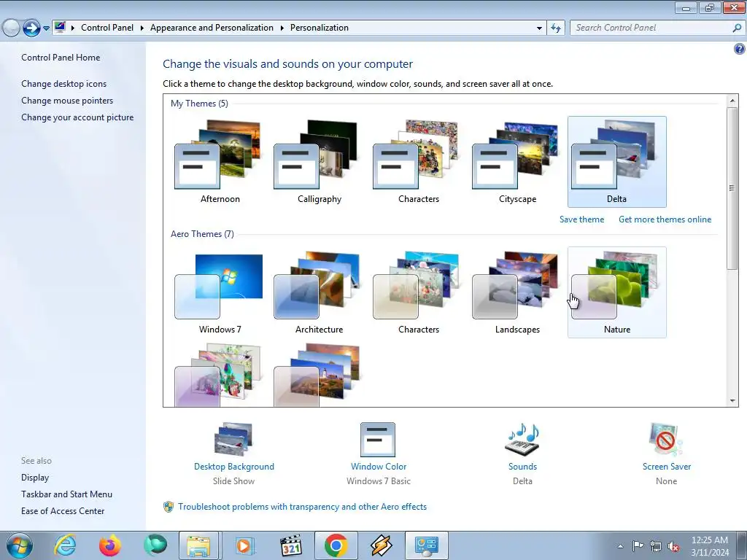This screenshot has width=747, height=560.
Task: Click the Personalization taskbar button
Action: [x=426, y=545]
